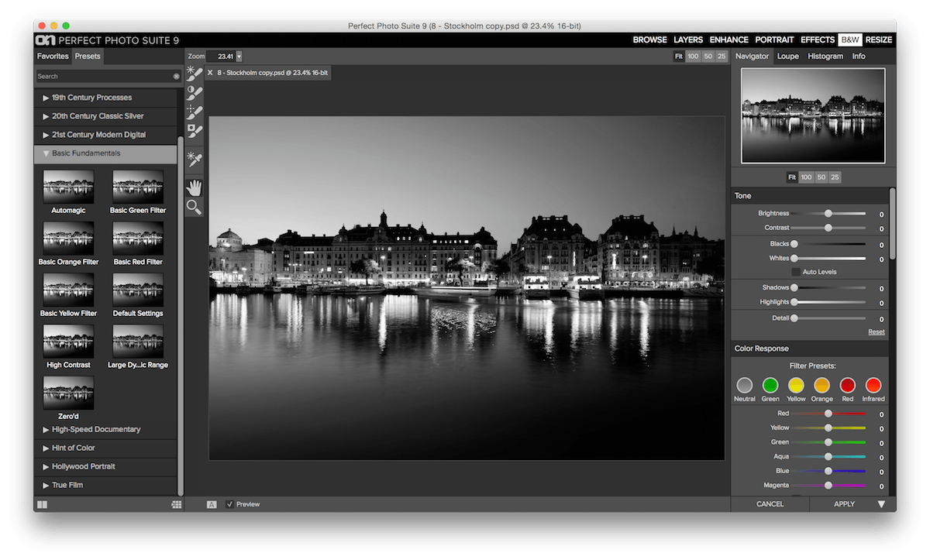Open the Favorites tab
The height and width of the screenshot is (560, 930).
tap(53, 57)
